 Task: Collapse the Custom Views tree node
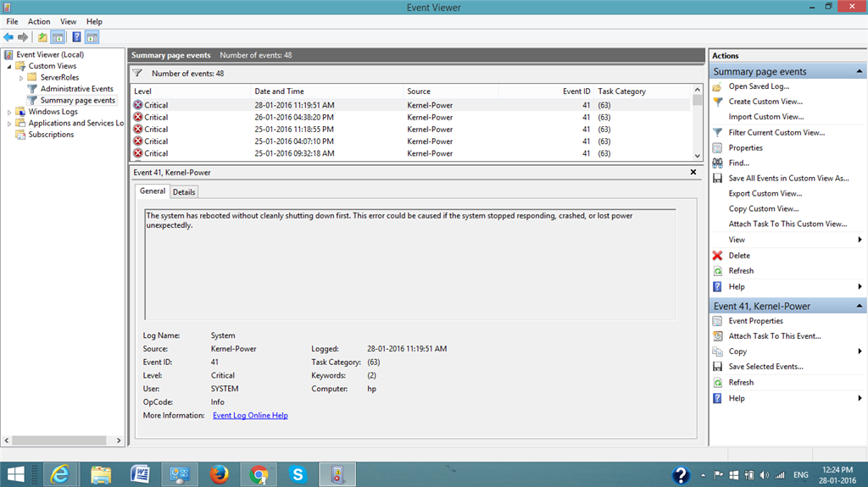coord(9,66)
